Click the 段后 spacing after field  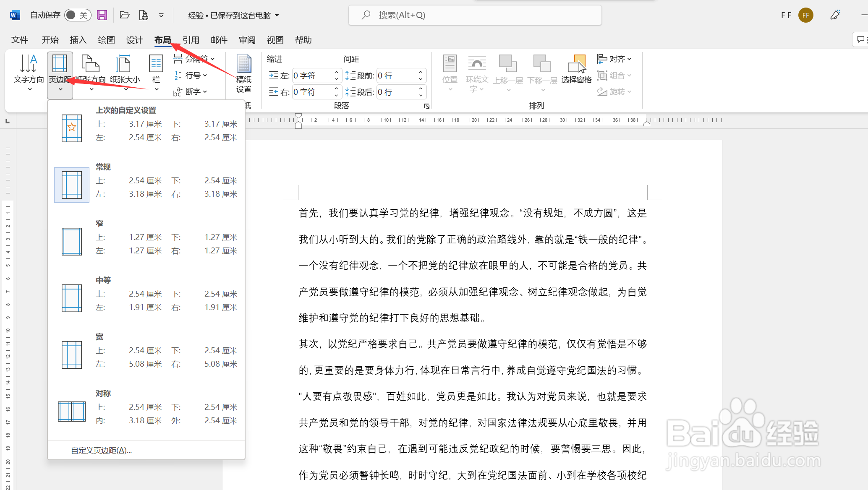click(x=397, y=92)
